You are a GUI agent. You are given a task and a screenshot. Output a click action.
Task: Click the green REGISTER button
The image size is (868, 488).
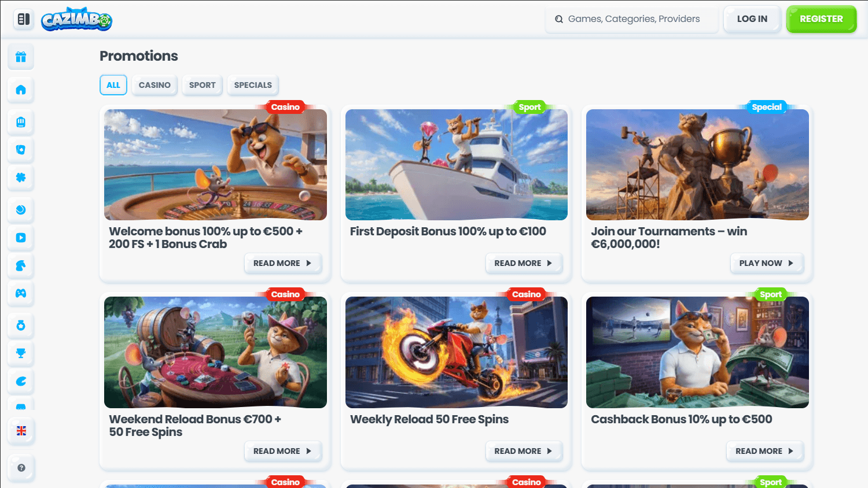point(821,19)
